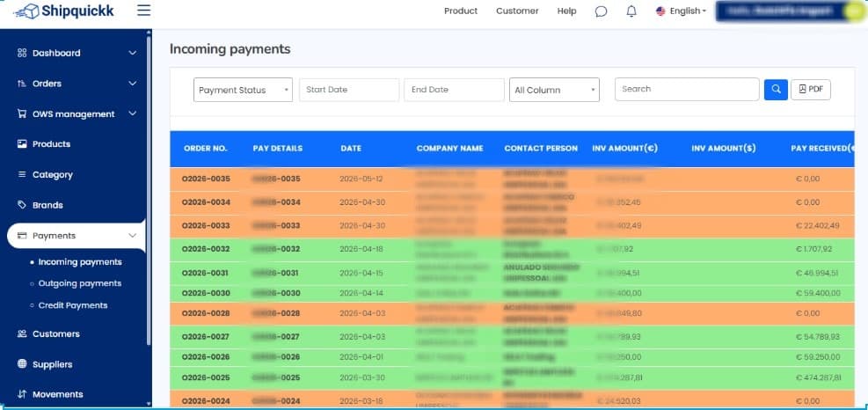Screen dimensions: 868x410
Task: Collapse the Payments chevron
Action: 132,236
